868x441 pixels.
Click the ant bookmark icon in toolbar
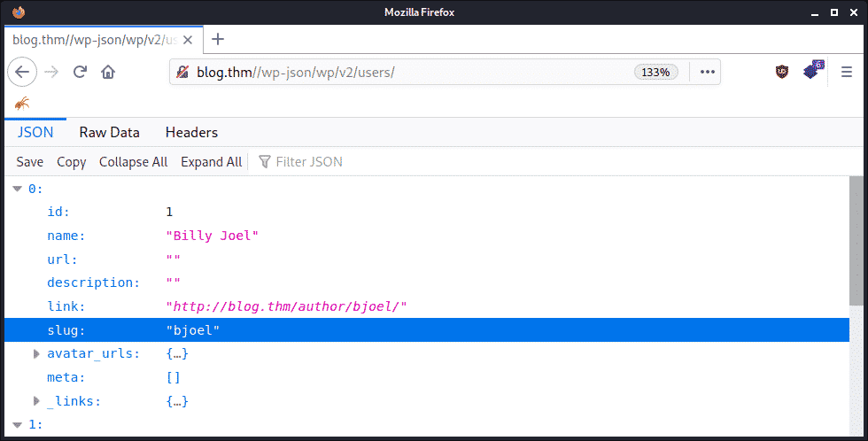click(x=22, y=103)
